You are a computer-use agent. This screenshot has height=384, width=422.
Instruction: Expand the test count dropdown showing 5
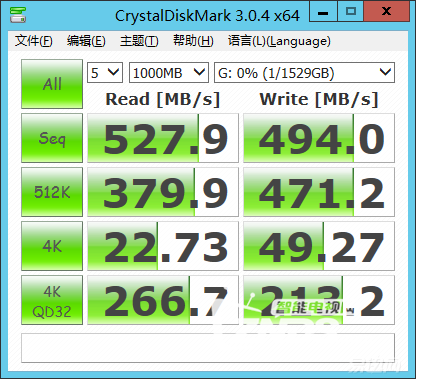(x=105, y=72)
